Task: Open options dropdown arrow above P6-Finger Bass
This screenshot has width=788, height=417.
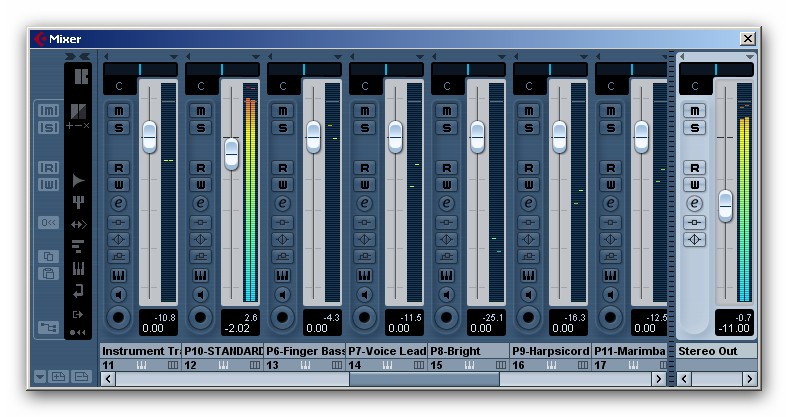Action: pos(337,57)
